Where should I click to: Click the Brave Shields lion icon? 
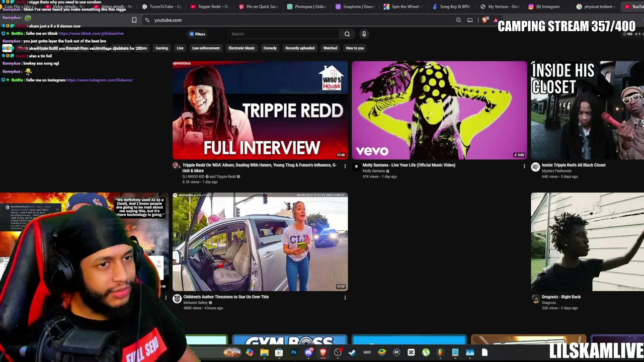pos(485,20)
